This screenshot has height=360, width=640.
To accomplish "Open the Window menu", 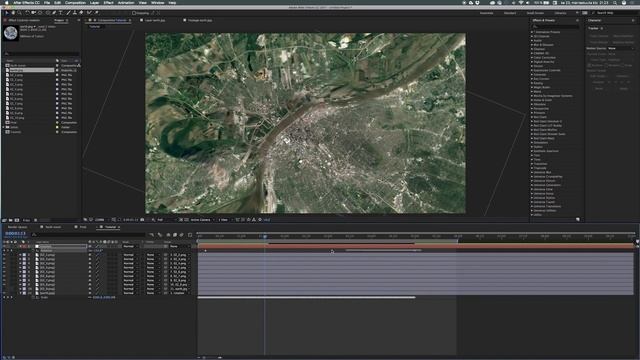I will [x=158, y=2].
